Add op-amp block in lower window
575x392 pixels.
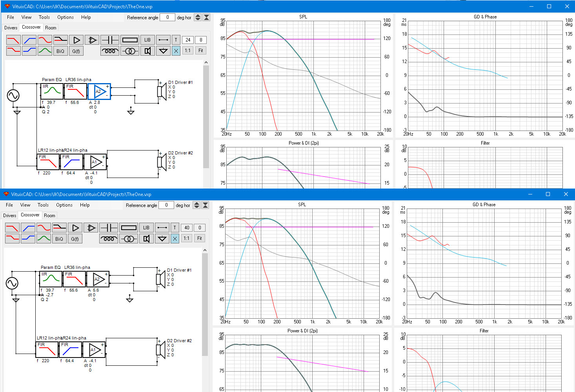[x=91, y=227]
